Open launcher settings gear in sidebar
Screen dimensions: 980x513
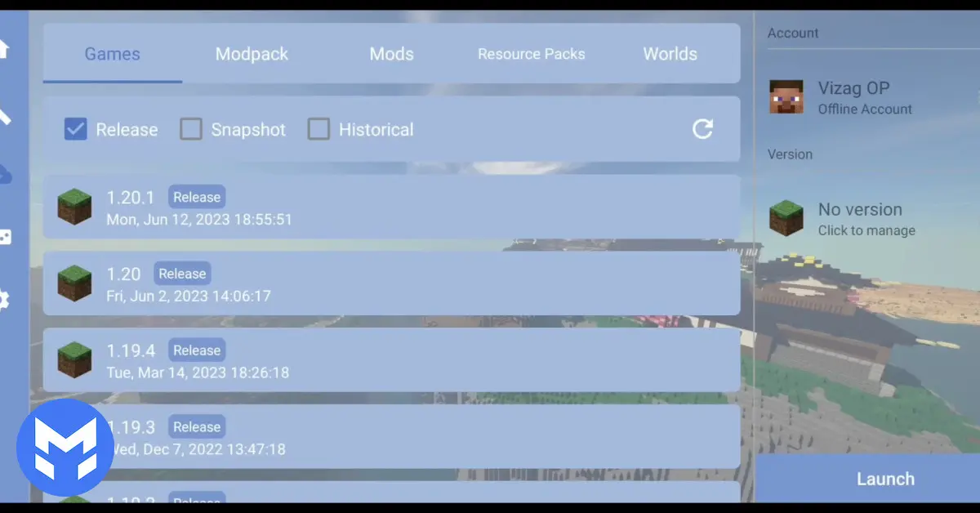[x=4, y=300]
